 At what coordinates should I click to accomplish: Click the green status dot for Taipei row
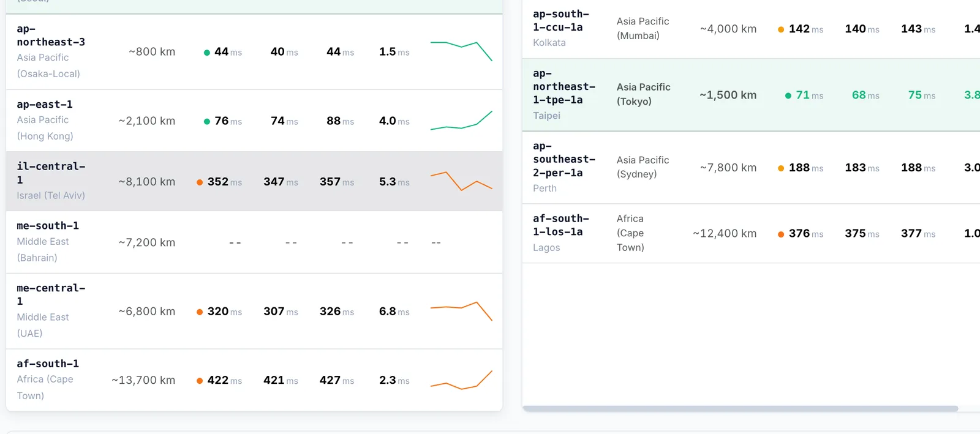[788, 95]
